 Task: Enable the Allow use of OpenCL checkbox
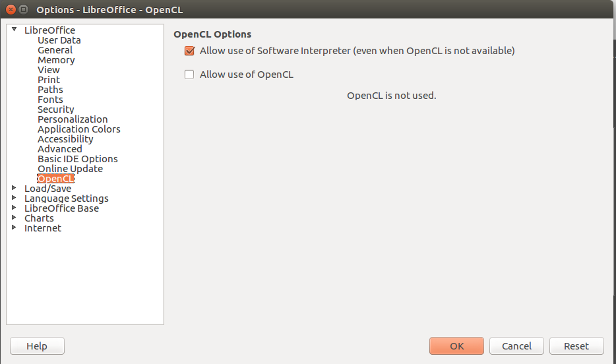click(189, 75)
